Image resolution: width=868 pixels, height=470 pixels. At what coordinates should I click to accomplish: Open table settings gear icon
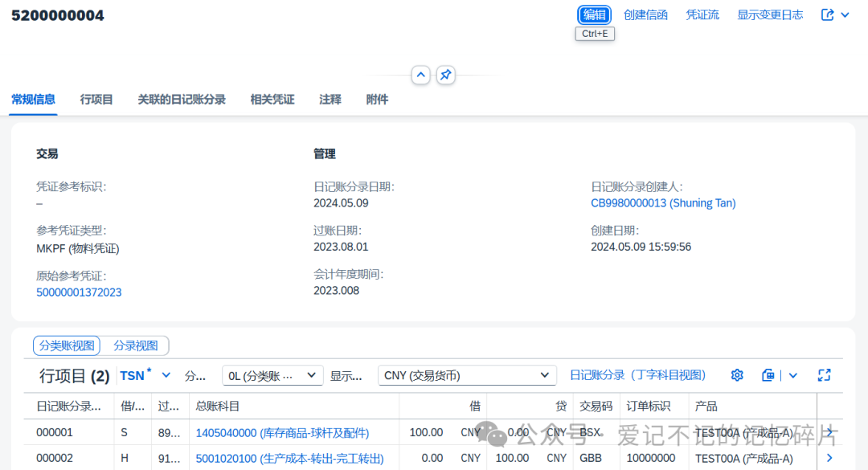point(737,375)
